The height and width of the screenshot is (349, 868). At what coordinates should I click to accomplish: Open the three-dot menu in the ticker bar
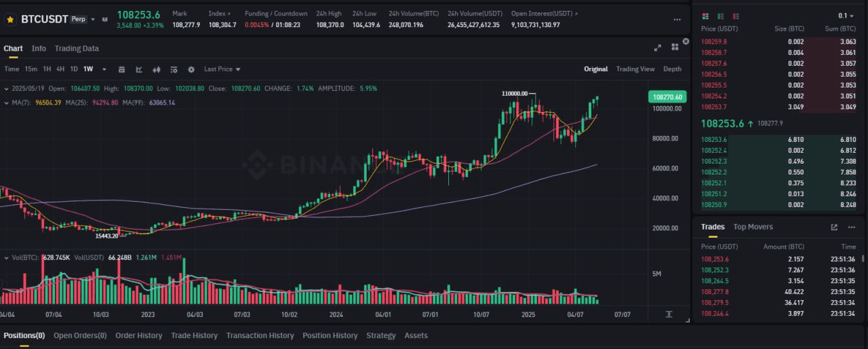pos(677,20)
